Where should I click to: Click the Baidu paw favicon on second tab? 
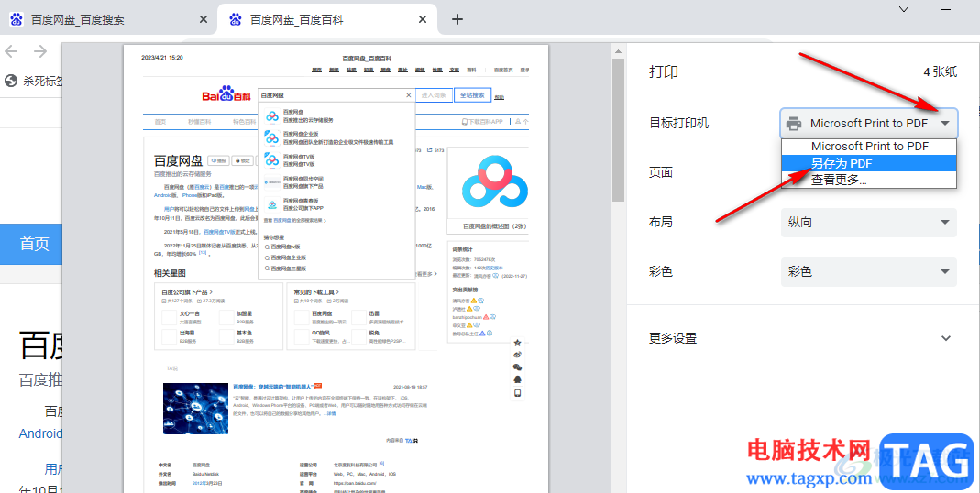coord(236,19)
